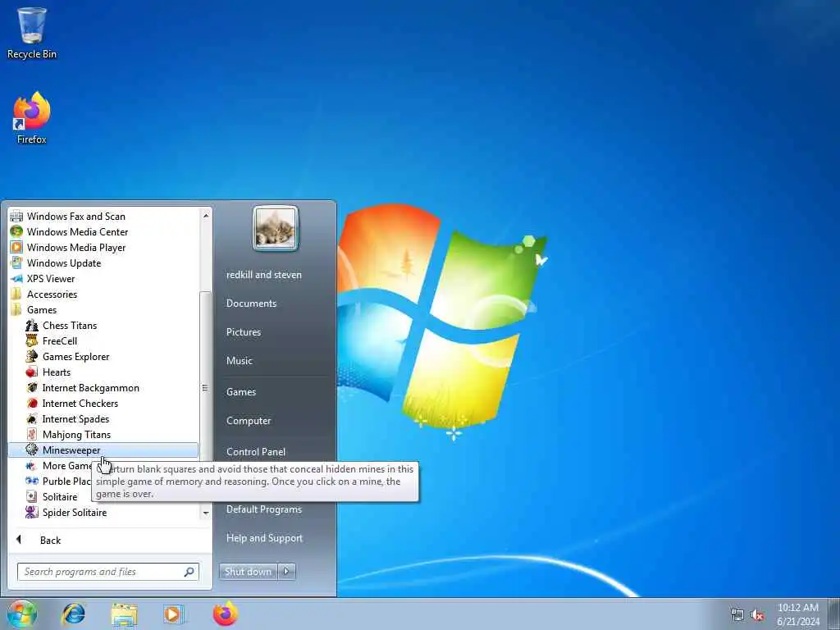Click the Chess Titans icon
This screenshot has height=630, width=840.
click(32, 325)
